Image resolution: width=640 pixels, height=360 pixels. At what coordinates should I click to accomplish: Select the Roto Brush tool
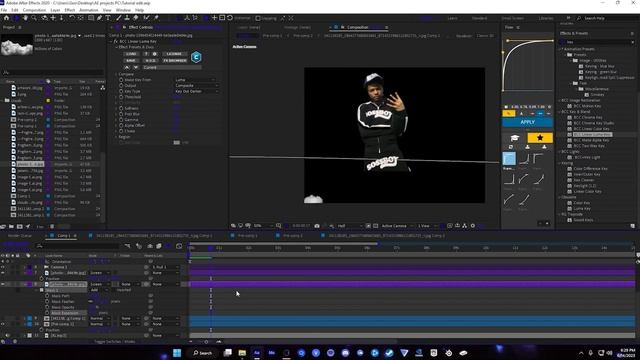point(146,18)
